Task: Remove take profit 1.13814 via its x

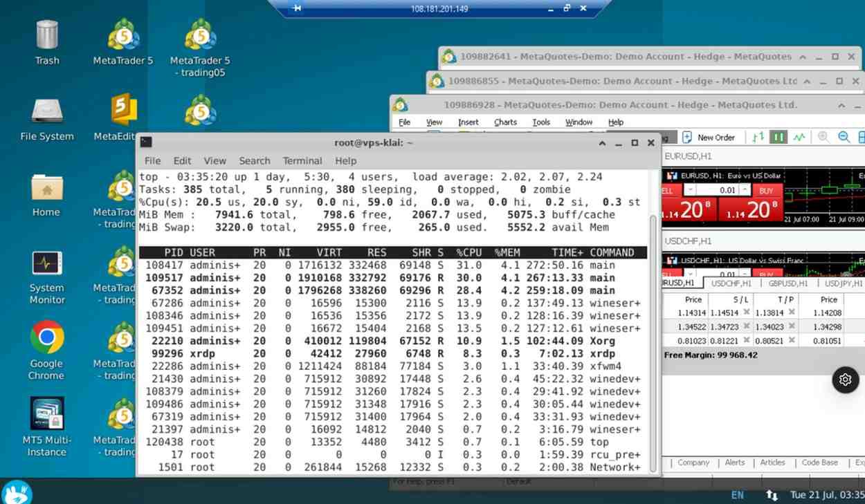Action: point(792,312)
